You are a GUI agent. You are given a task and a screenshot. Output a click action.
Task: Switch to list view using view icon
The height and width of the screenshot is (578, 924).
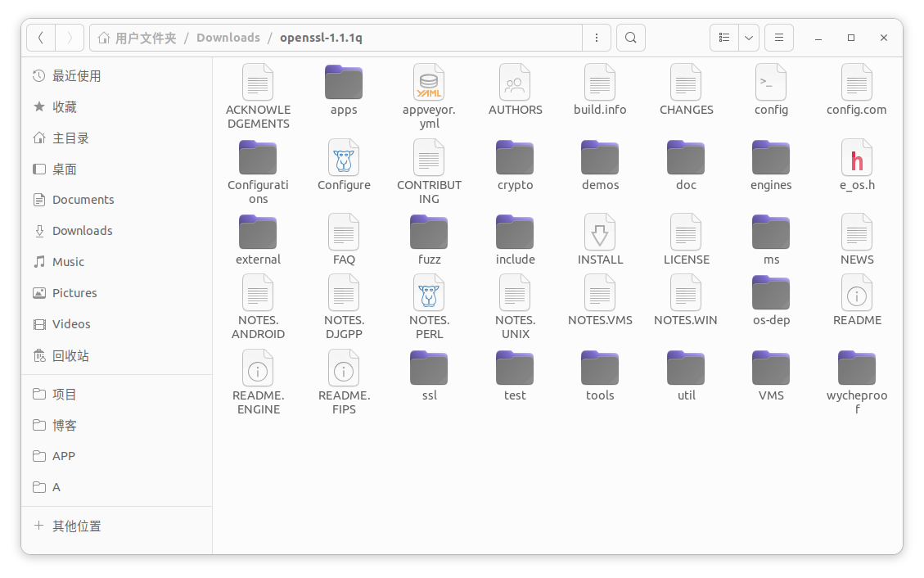(x=724, y=38)
